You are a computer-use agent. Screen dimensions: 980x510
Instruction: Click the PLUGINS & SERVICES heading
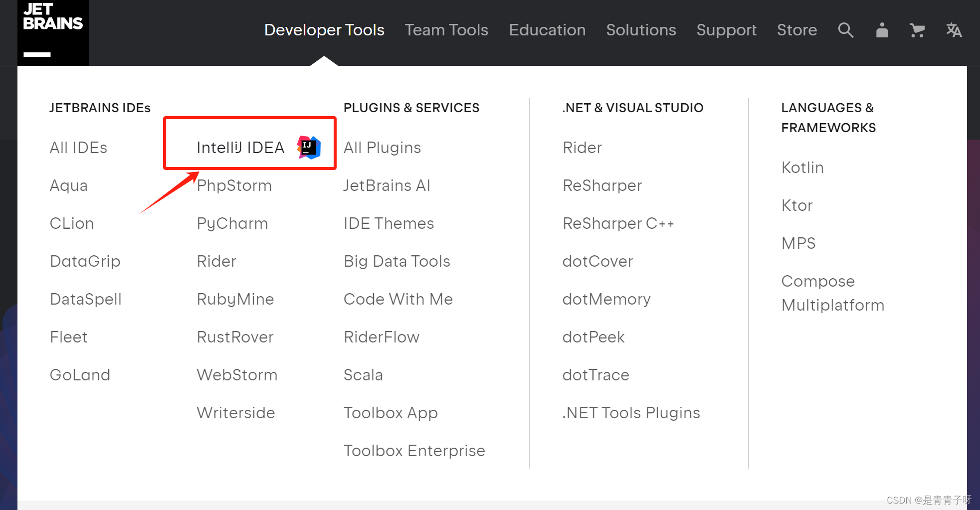411,108
